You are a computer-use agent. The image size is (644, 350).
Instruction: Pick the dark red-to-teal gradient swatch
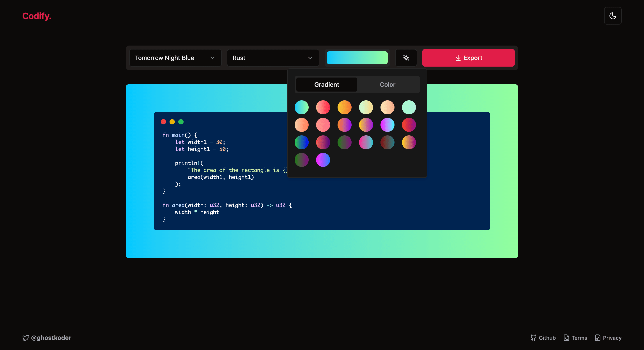tap(387, 142)
